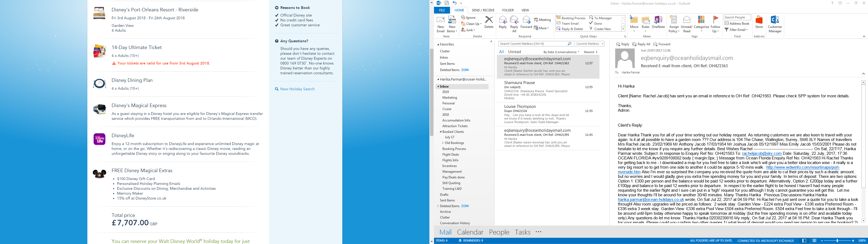This screenshot has height=244, width=868.
Task: Toggle Unread/Read for the selected email
Action: point(686,24)
